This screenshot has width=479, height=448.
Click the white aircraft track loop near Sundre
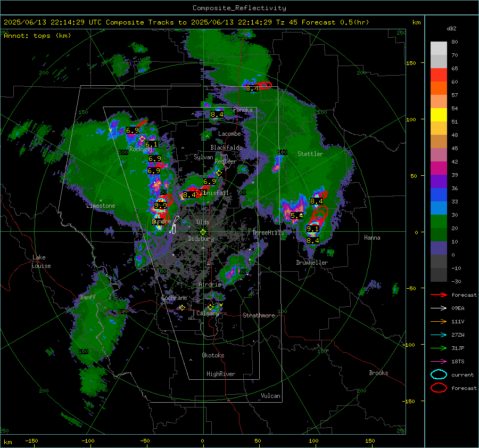[175, 225]
